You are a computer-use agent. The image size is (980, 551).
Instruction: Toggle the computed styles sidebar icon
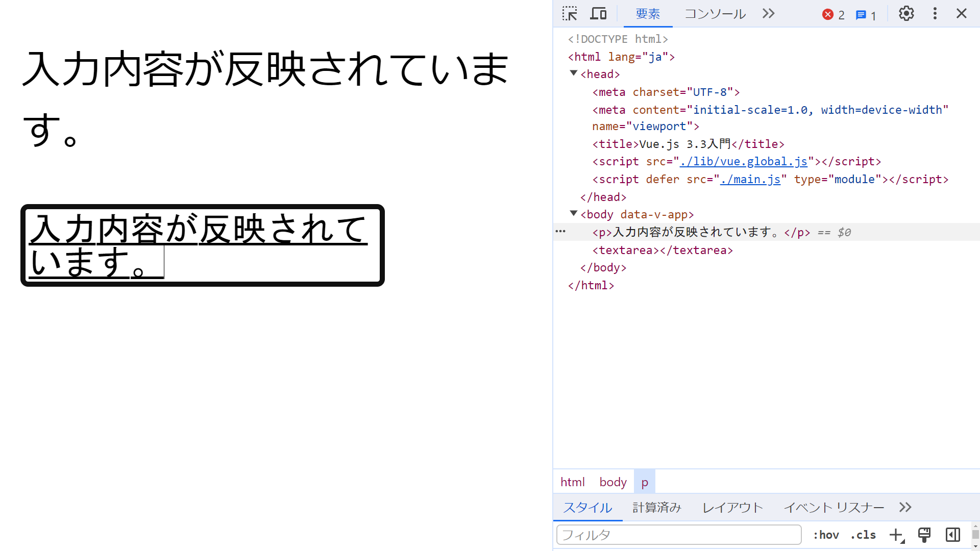point(952,535)
